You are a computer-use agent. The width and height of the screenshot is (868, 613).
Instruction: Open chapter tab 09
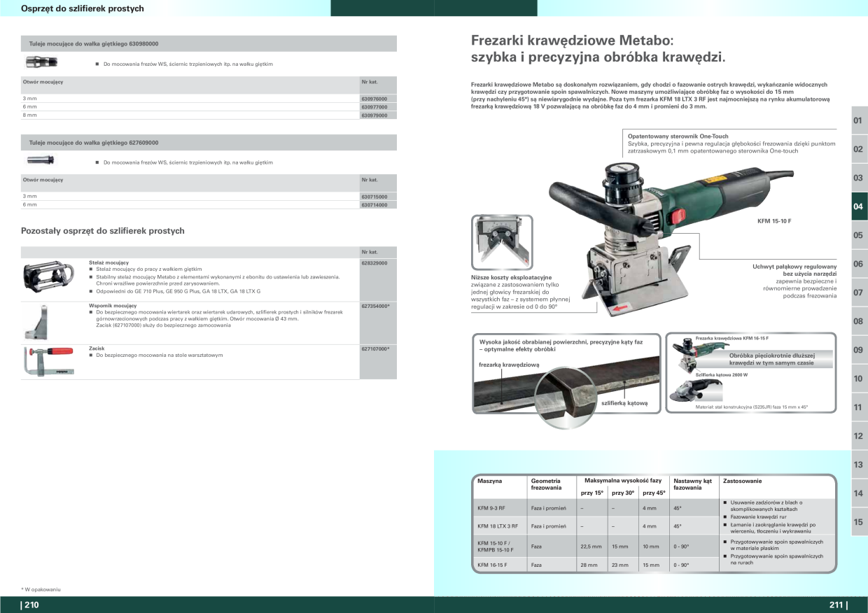859,350
